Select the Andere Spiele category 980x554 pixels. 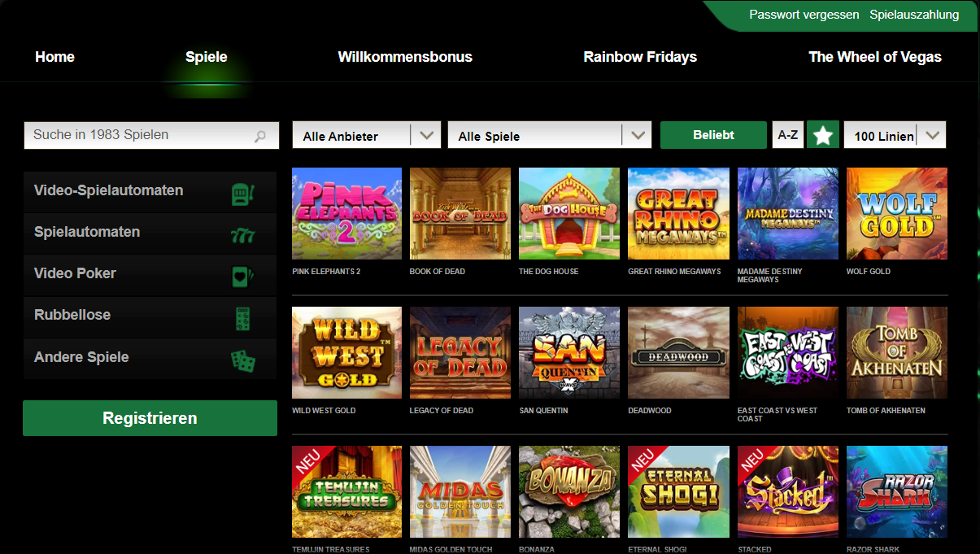click(x=150, y=359)
